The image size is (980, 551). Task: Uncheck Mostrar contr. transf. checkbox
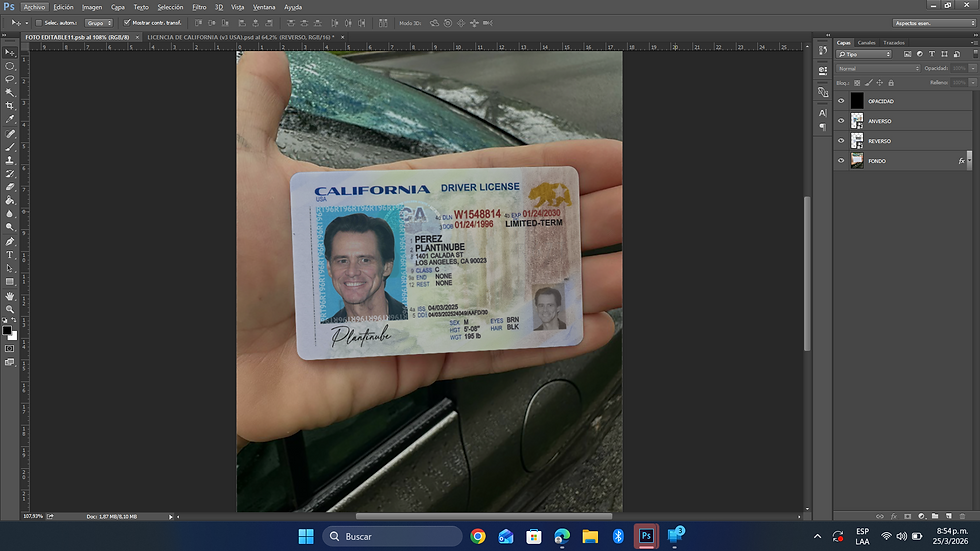[127, 23]
